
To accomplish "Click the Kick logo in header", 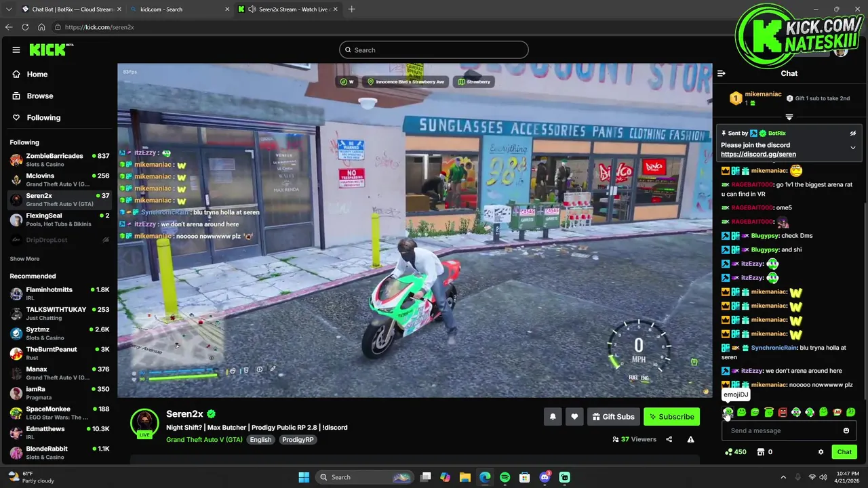I will [x=50, y=49].
